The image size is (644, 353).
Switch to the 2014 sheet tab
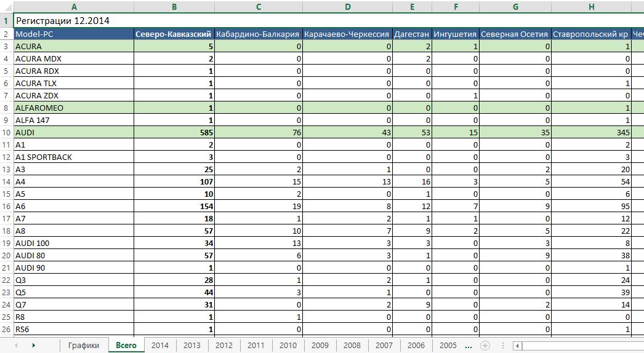click(159, 346)
